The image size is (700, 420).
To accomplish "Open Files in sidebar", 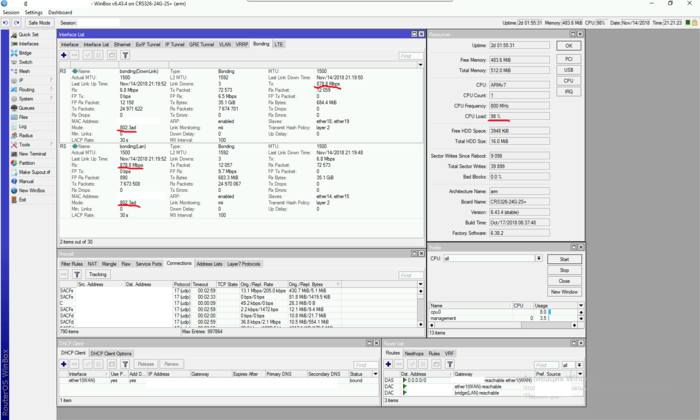I will tap(23, 117).
